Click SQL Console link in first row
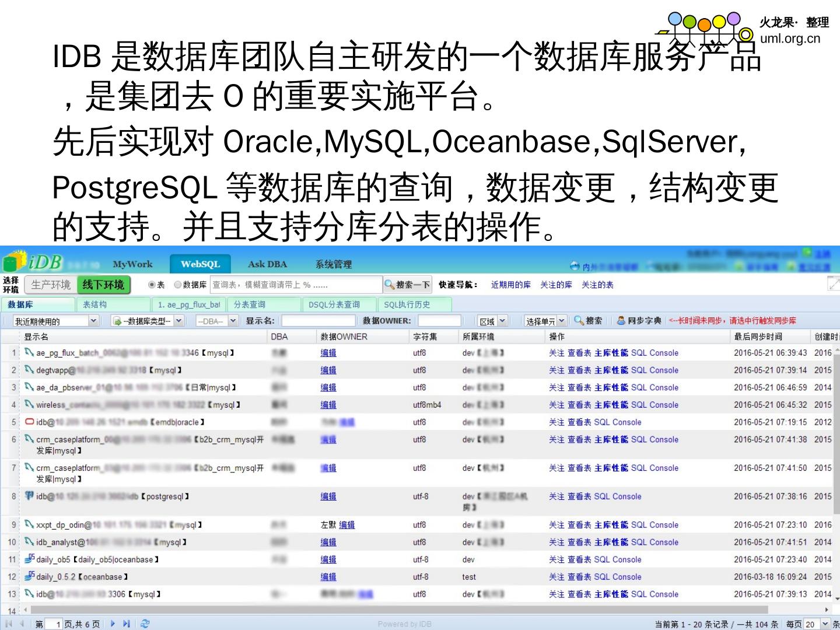 click(x=654, y=353)
